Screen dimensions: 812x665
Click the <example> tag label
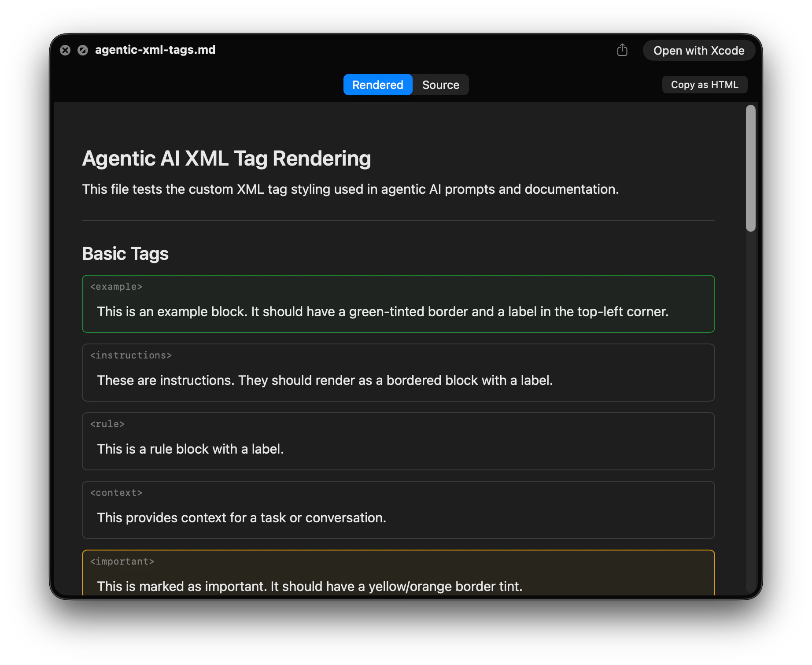tap(116, 286)
